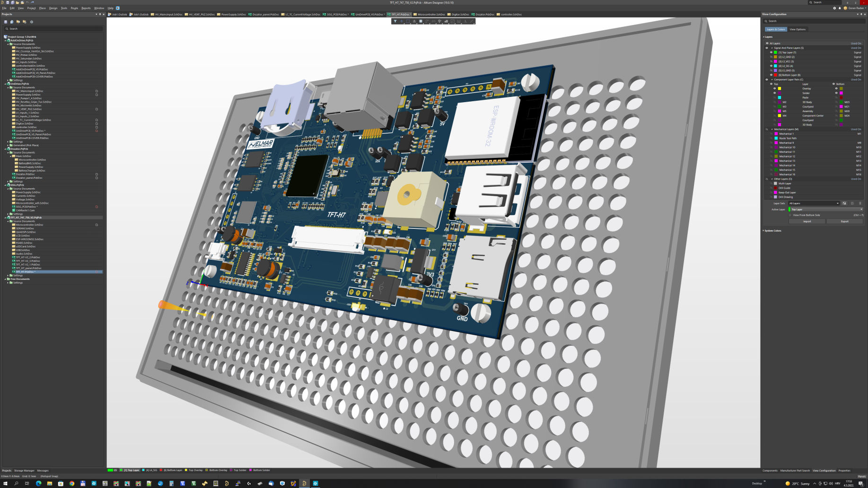The height and width of the screenshot is (488, 868).
Task: Click the create layer set icon
Action: [844, 203]
